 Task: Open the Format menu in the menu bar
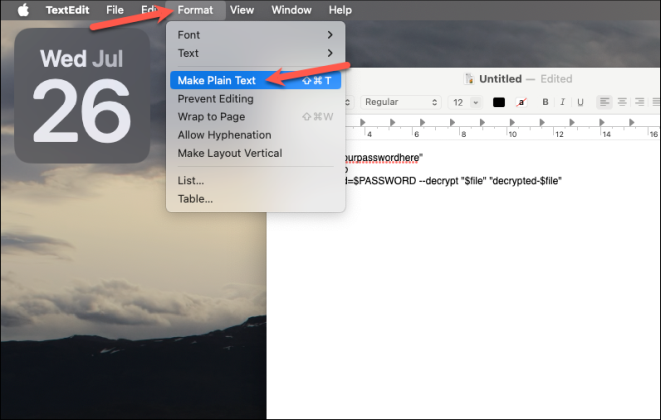click(195, 10)
